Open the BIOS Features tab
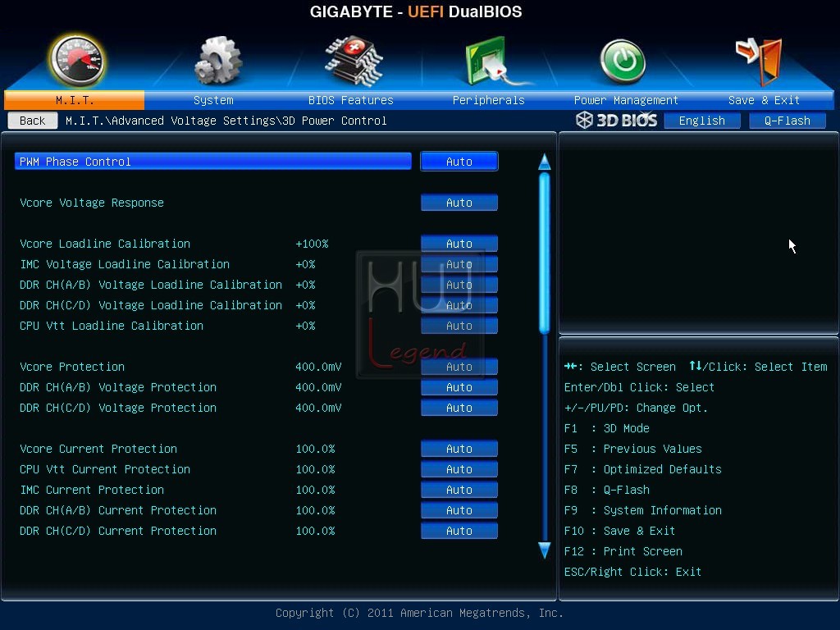The image size is (840, 630). coord(351,100)
